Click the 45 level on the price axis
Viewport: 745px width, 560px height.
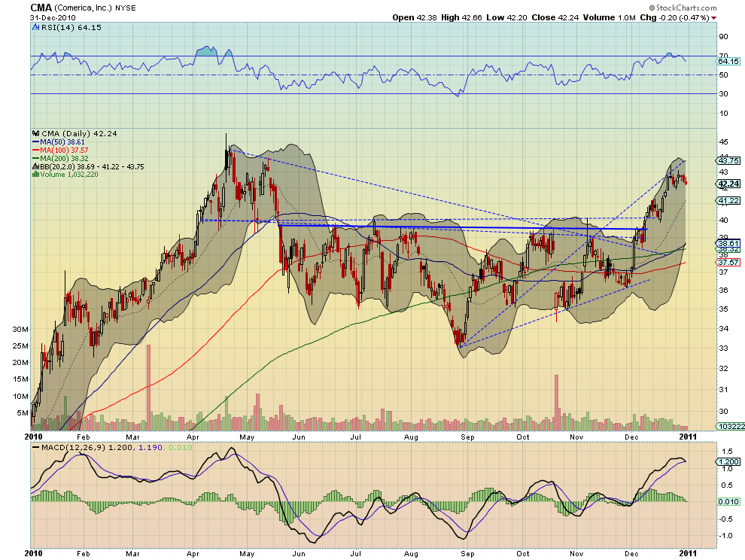click(723, 142)
